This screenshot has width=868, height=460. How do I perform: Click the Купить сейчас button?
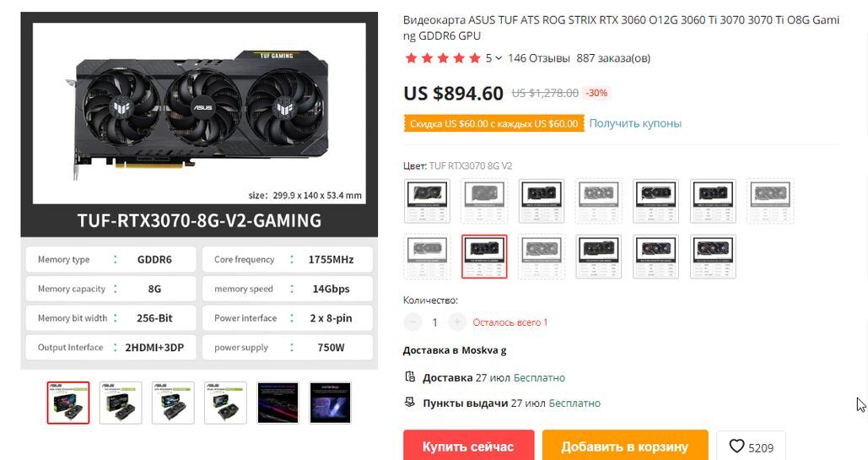(468, 446)
